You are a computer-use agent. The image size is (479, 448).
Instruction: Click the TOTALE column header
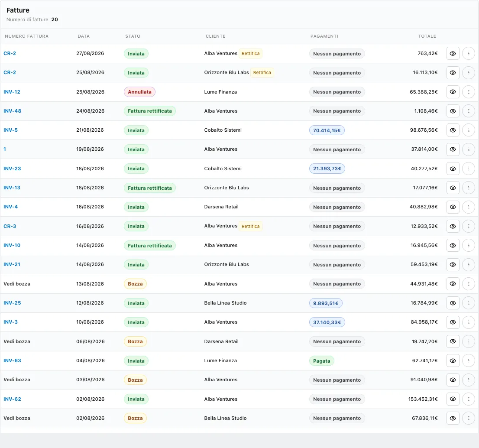(427, 36)
